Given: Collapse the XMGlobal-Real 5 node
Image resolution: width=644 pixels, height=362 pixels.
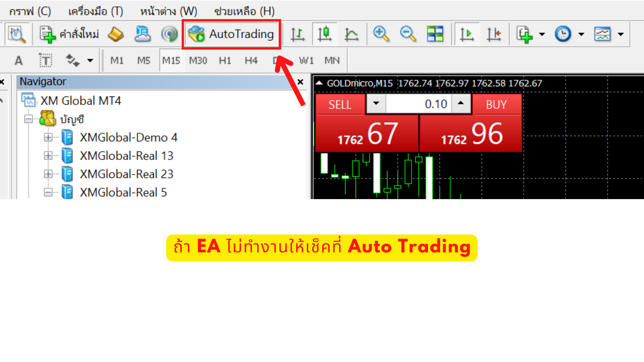Looking at the screenshot, I should (48, 192).
